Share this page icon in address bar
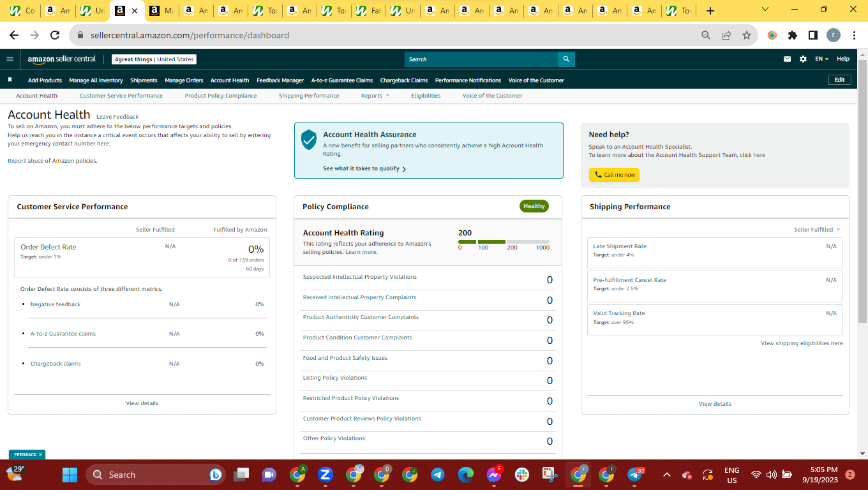 (726, 35)
